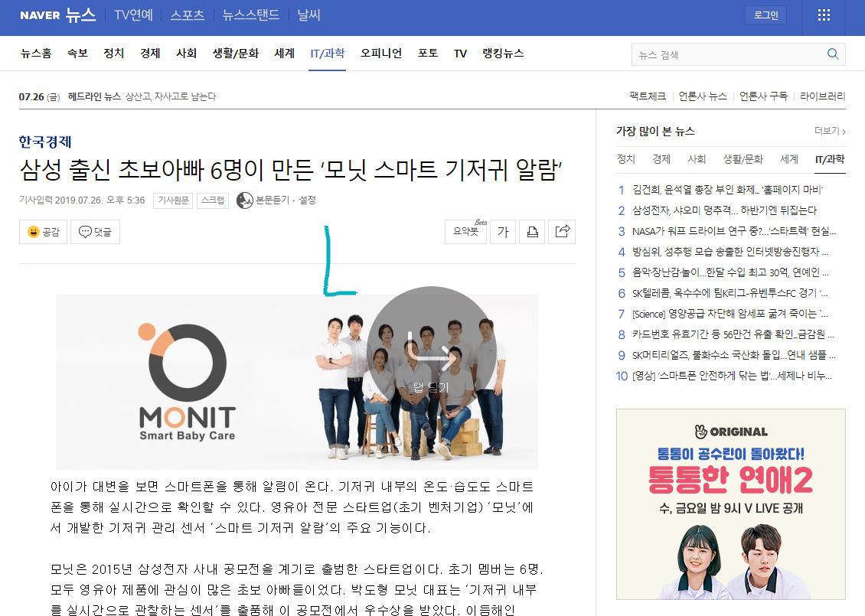Open ranked article 5 about 음악장난감놀이
This screenshot has width=865, height=616.
(730, 272)
